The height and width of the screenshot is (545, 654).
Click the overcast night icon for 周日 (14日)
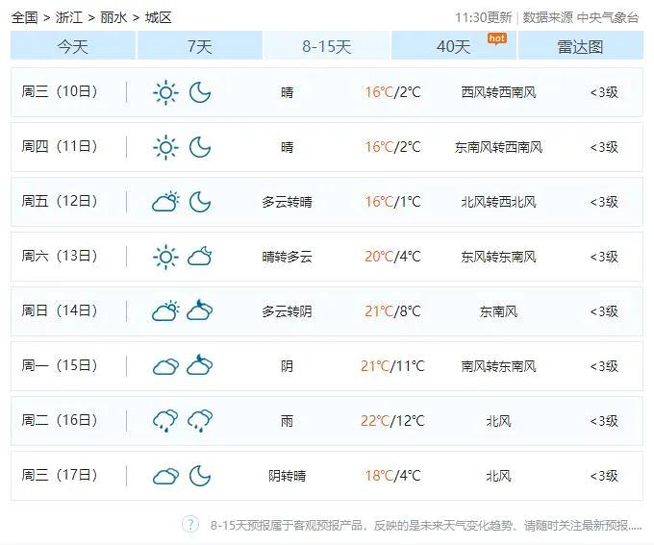click(200, 311)
